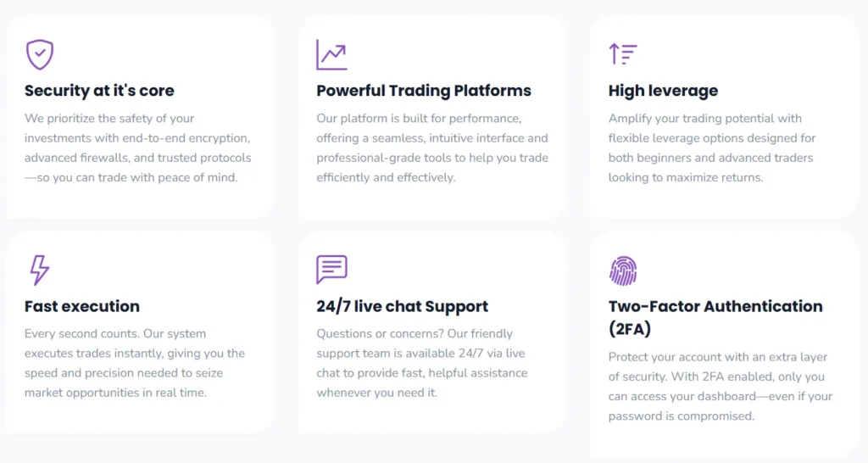Click the High leverage arrow icon
Screen dimensions: 868x463
click(623, 54)
